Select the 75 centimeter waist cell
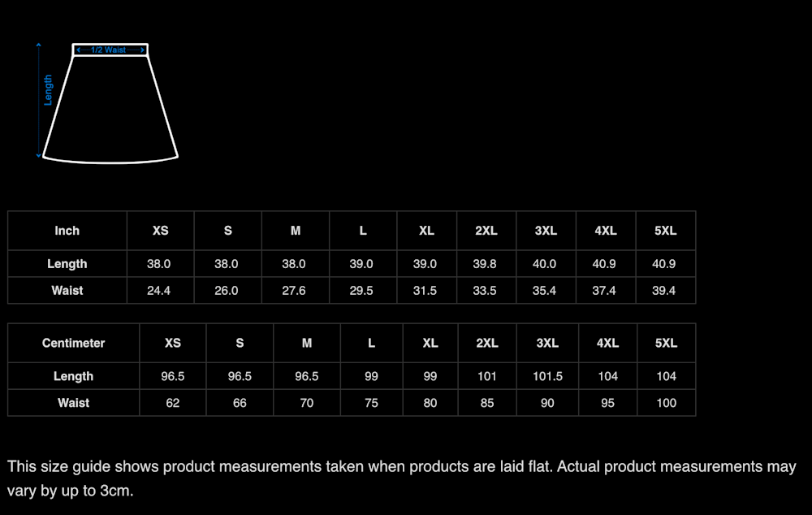812x515 pixels. pyautogui.click(x=371, y=403)
